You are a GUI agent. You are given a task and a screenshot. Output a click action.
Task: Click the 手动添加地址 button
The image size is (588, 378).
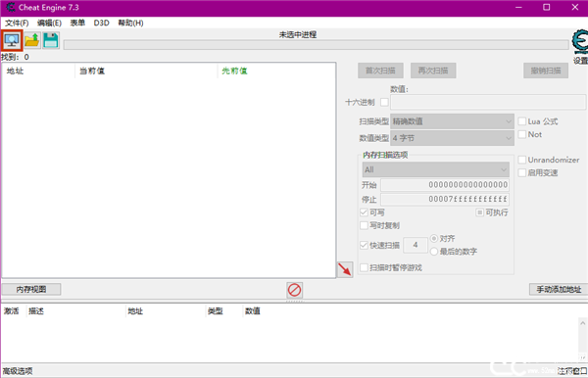click(559, 289)
